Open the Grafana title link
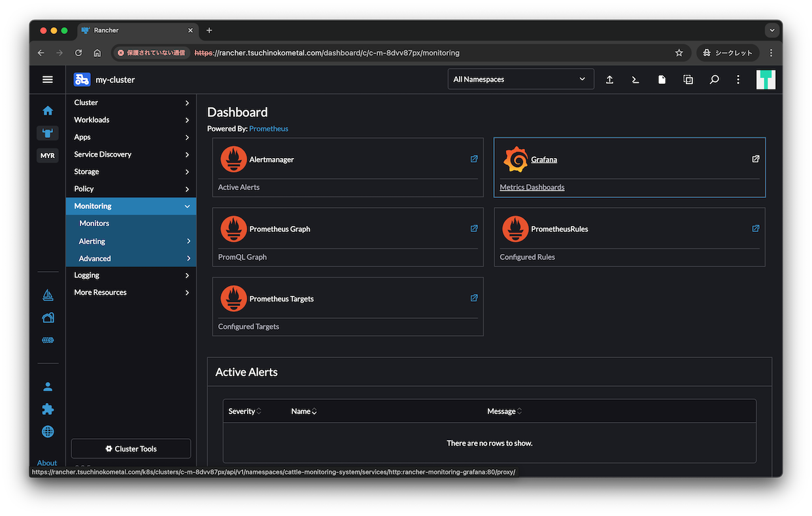This screenshot has height=516, width=812. point(544,159)
